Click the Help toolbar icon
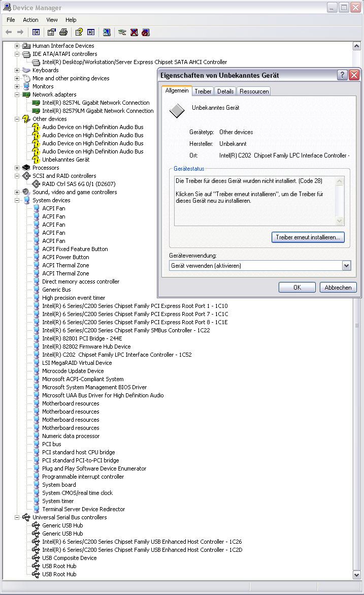 79,32
